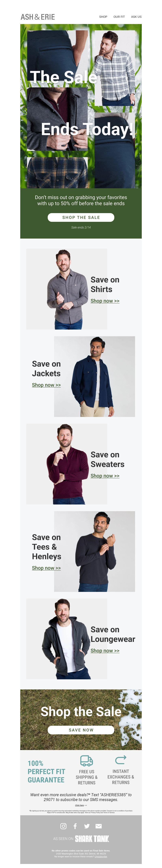Click the instant exchanges arrow icon
The height and width of the screenshot is (868, 162).
point(120,760)
